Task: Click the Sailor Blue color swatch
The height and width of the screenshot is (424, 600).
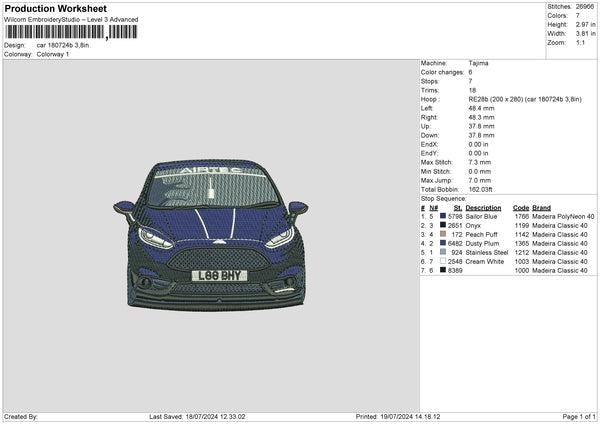Action: tap(443, 216)
